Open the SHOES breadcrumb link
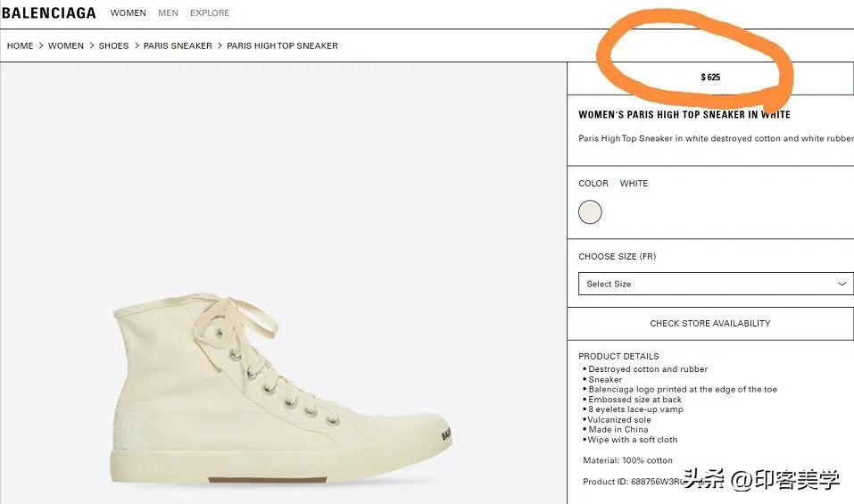The height and width of the screenshot is (504, 854). 113,45
